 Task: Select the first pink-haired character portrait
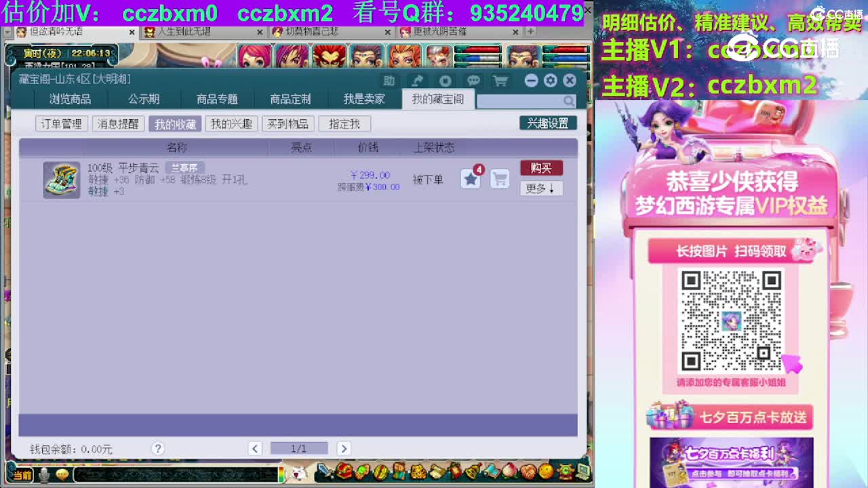(x=254, y=56)
